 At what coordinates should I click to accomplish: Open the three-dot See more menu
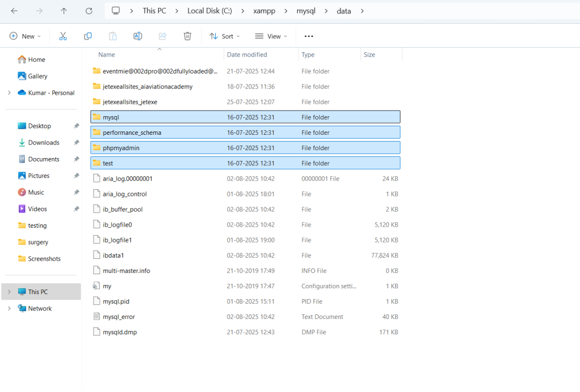pyautogui.click(x=309, y=36)
